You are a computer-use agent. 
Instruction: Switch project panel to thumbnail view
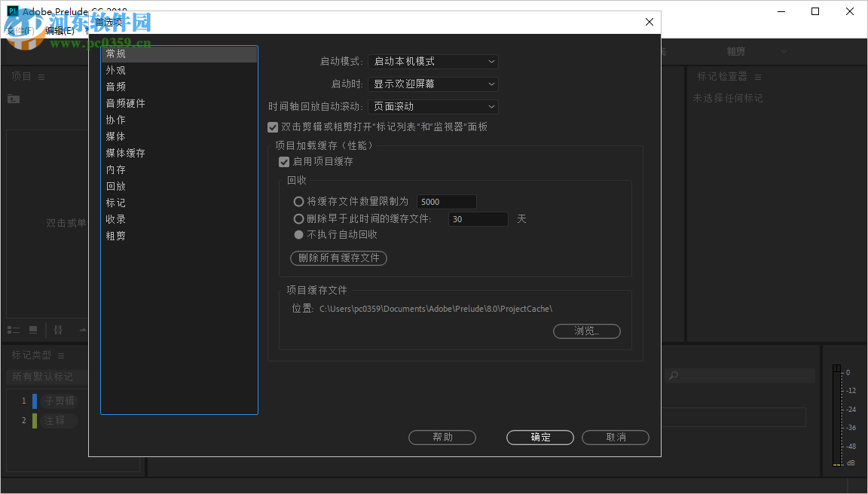tap(32, 329)
